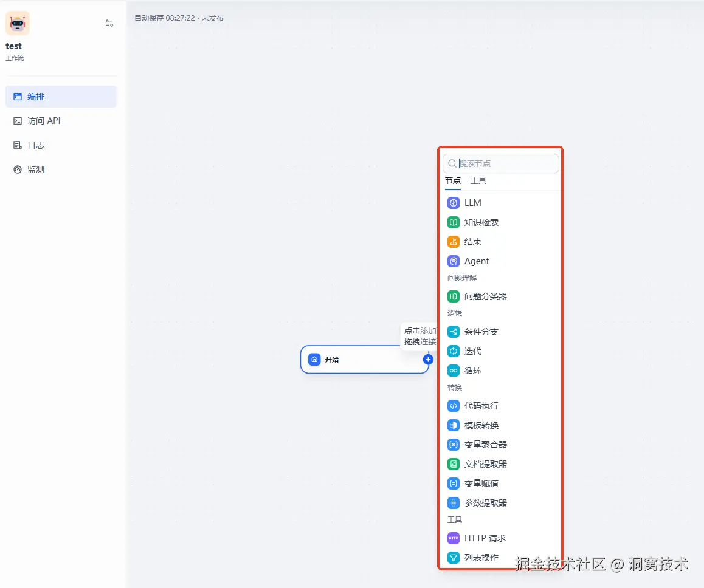The image size is (704, 588).
Task: Select the 开始 node label
Action: (332, 359)
